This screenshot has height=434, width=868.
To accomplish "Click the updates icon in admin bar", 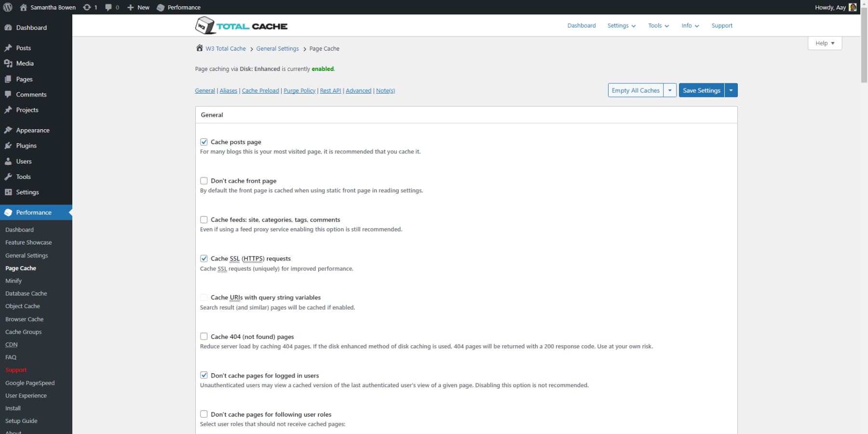I will [87, 7].
